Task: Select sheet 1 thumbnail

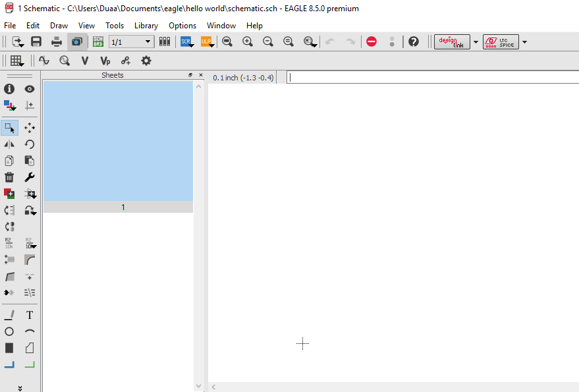Action: pos(118,146)
